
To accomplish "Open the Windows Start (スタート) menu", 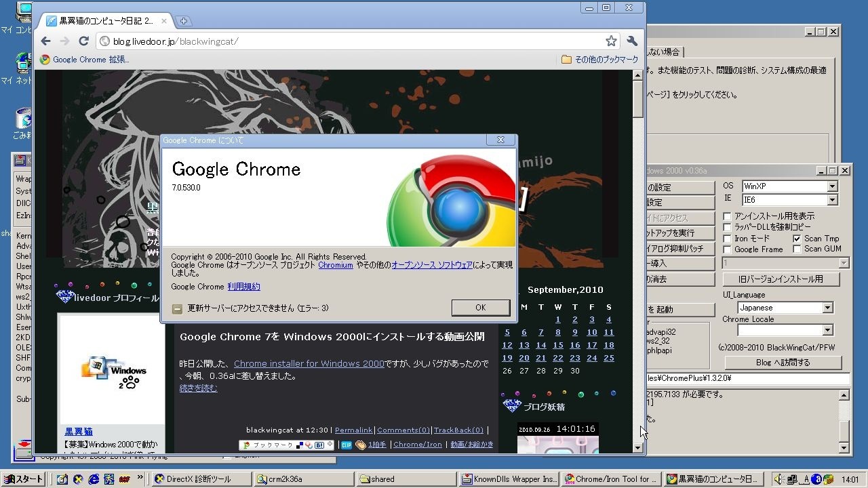I will [24, 479].
